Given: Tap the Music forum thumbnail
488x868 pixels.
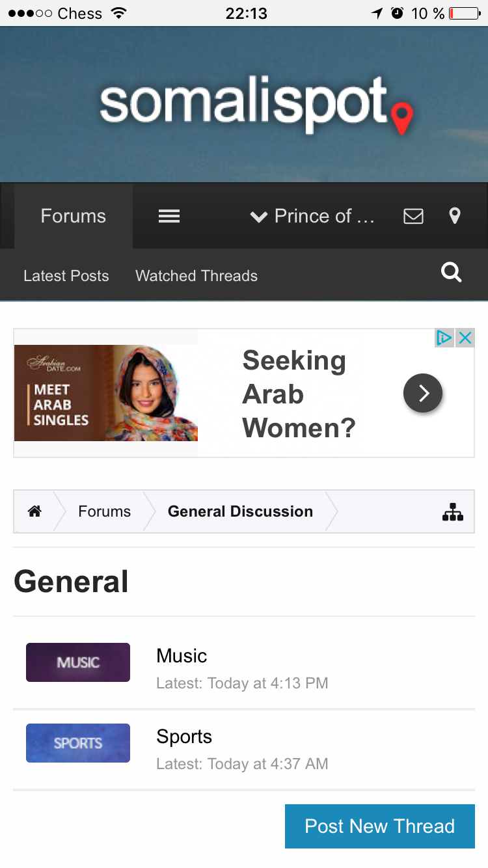Looking at the screenshot, I should pyautogui.click(x=78, y=662).
